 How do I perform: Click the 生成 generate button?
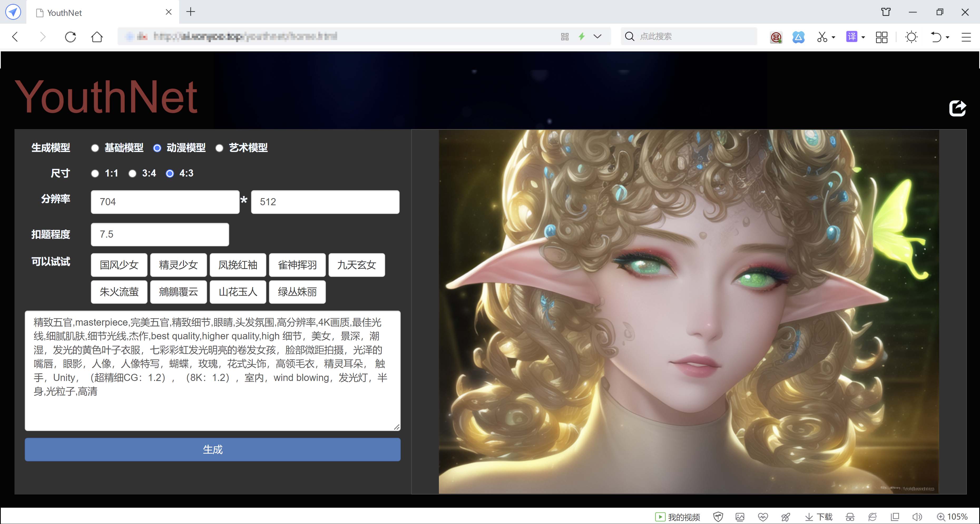212,449
